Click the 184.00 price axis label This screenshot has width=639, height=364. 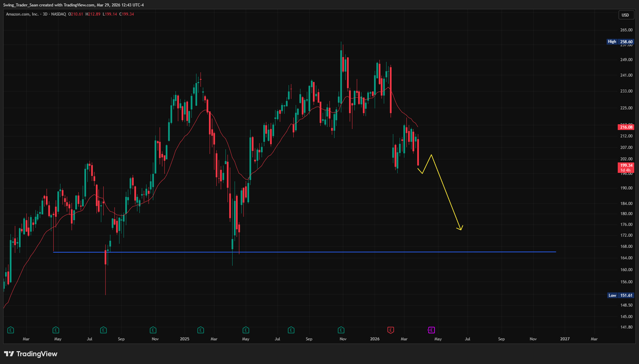626,204
